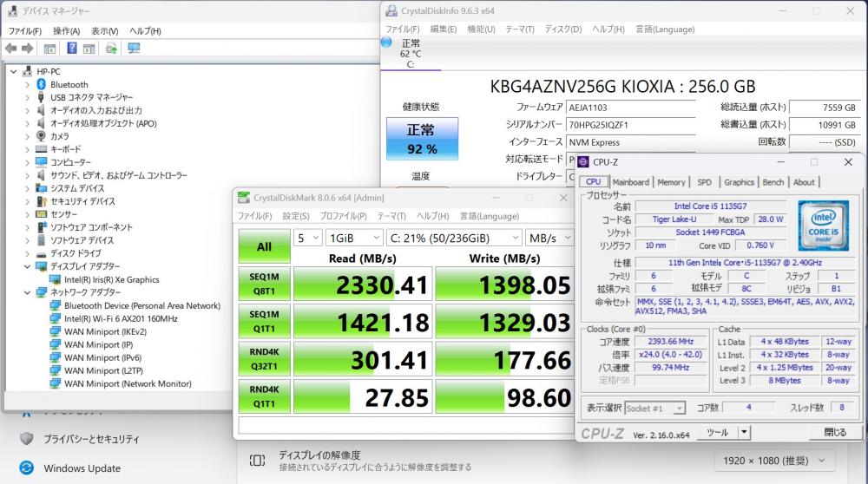Open the Socket #1 dropdown in CPU-Z
The image size is (868, 484).
tap(654, 409)
